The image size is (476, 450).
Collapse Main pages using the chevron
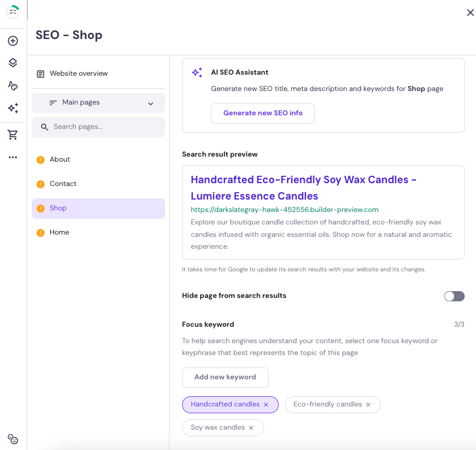(151, 104)
